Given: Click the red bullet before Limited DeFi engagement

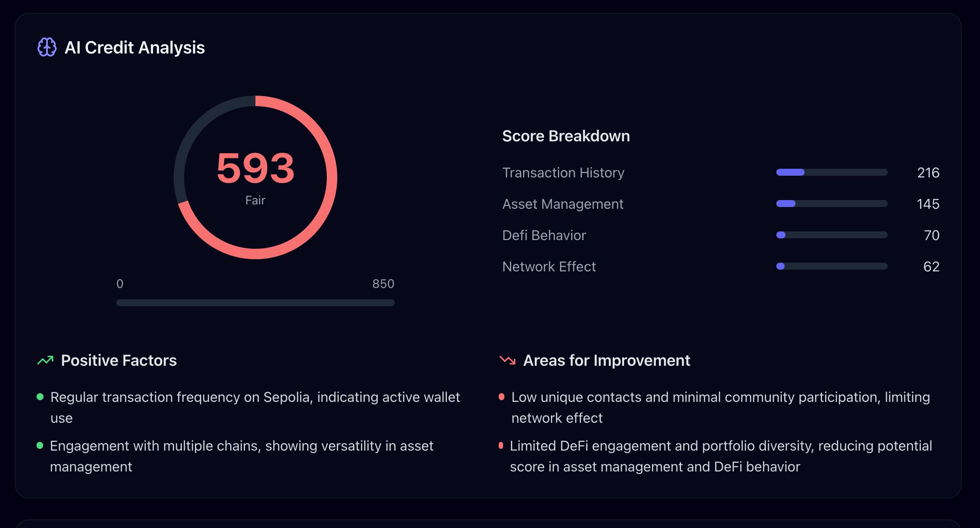Looking at the screenshot, I should [501, 445].
